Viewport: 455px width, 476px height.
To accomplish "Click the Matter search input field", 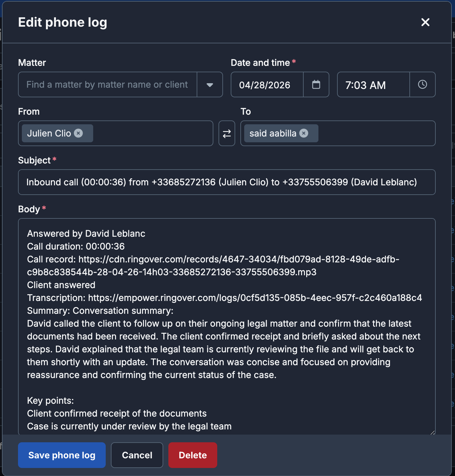I will tap(107, 85).
